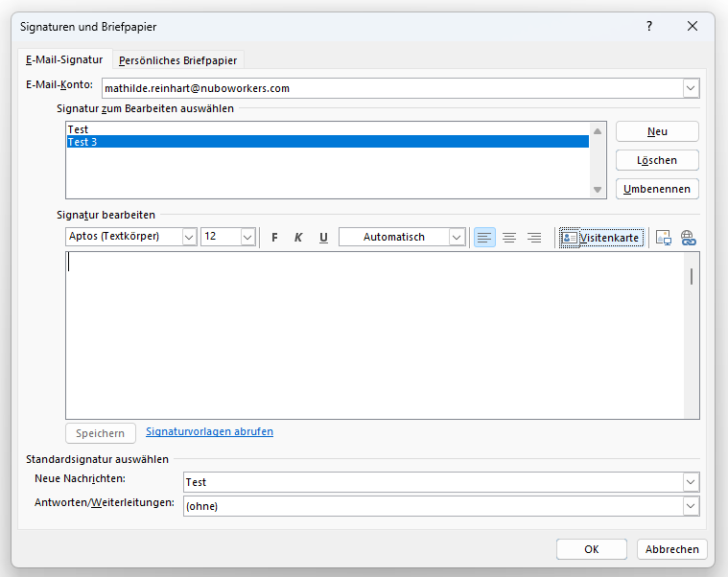Open the font size dropdown showing 12

(x=247, y=237)
